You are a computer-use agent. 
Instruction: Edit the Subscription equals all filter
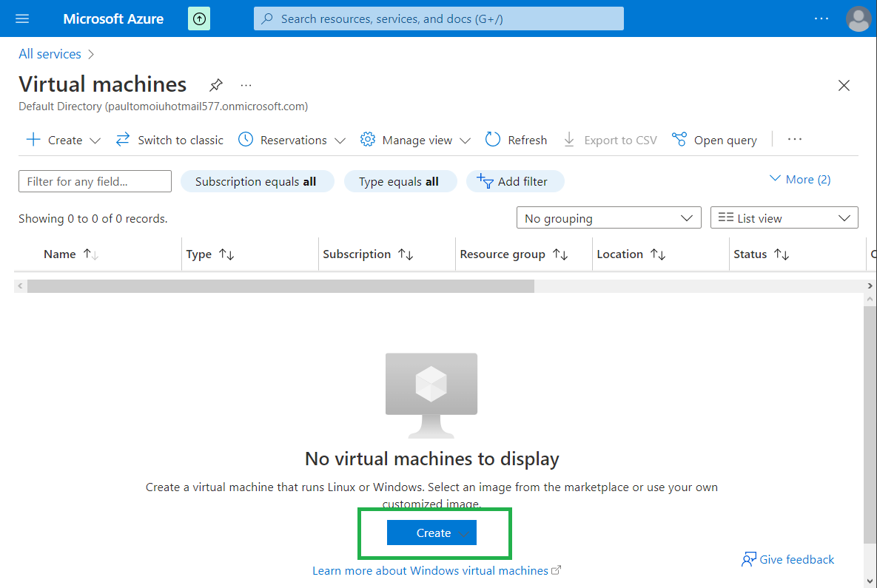[258, 181]
